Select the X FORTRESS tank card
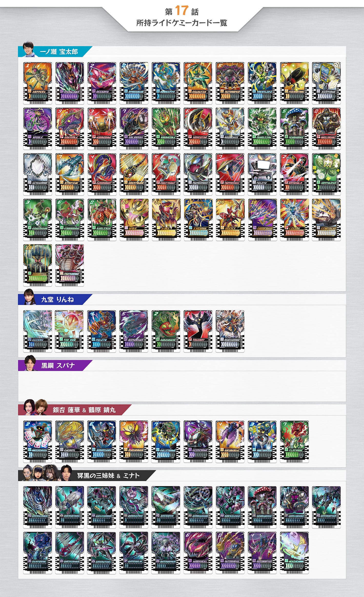The height and width of the screenshot is (597, 364). [326, 220]
